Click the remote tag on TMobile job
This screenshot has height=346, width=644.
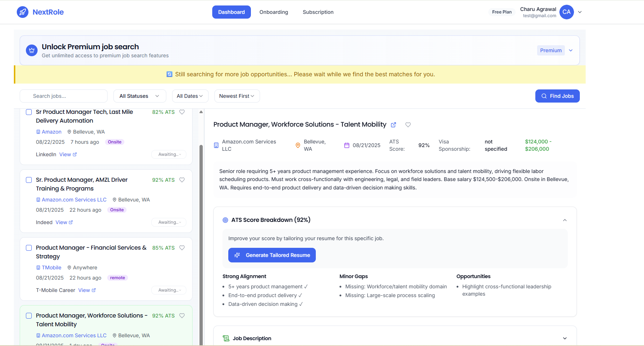[x=117, y=278]
